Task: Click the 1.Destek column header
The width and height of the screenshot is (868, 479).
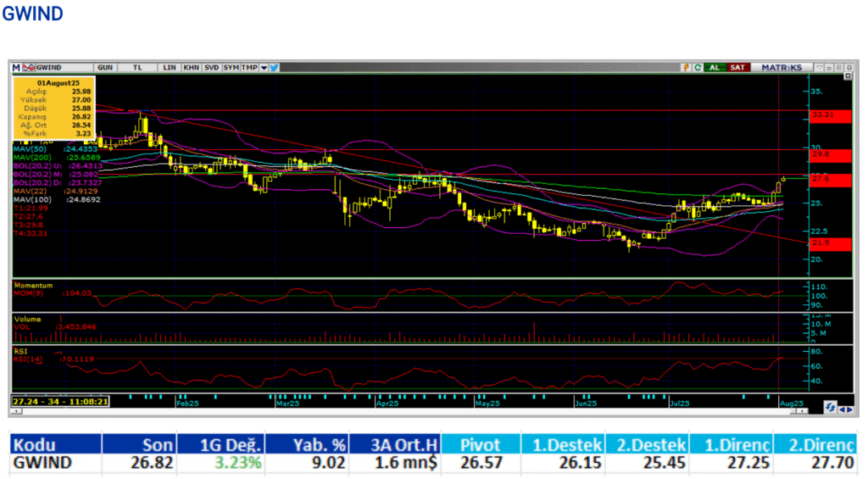Action: pyautogui.click(x=563, y=445)
